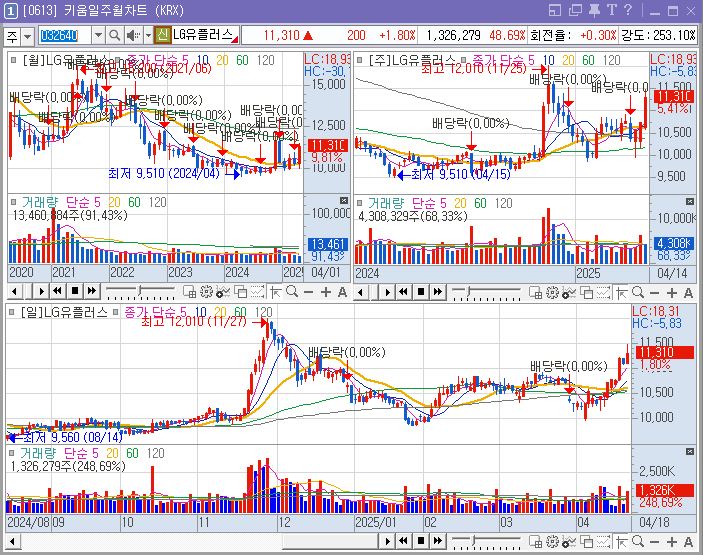
Task: Click the daily chart crosshair cursor icon
Action: point(621,542)
